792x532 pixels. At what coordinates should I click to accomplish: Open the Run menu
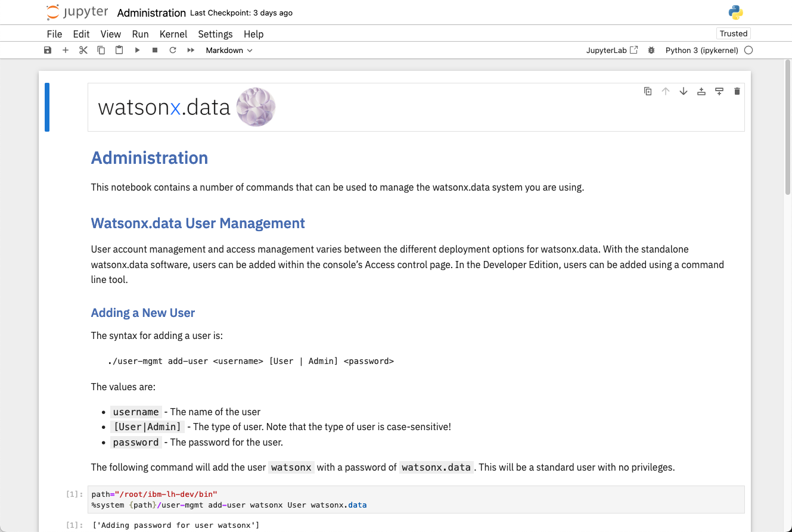click(x=140, y=34)
